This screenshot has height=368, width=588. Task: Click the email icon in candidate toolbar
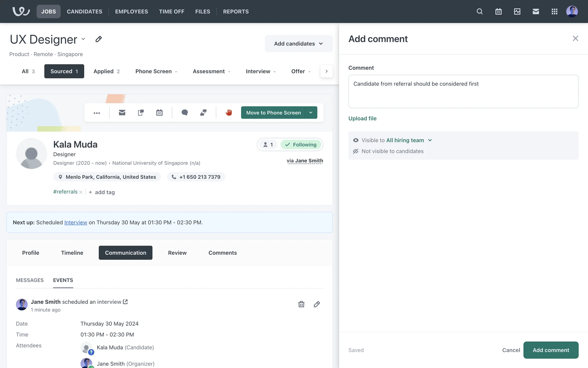122,113
